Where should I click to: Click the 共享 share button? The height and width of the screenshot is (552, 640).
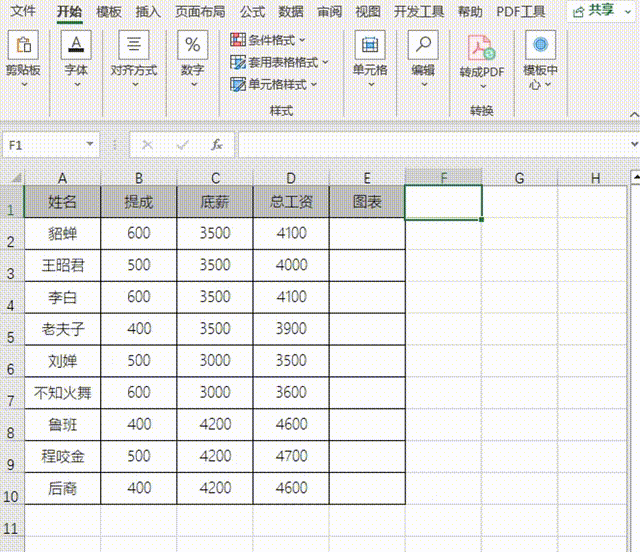(593, 11)
